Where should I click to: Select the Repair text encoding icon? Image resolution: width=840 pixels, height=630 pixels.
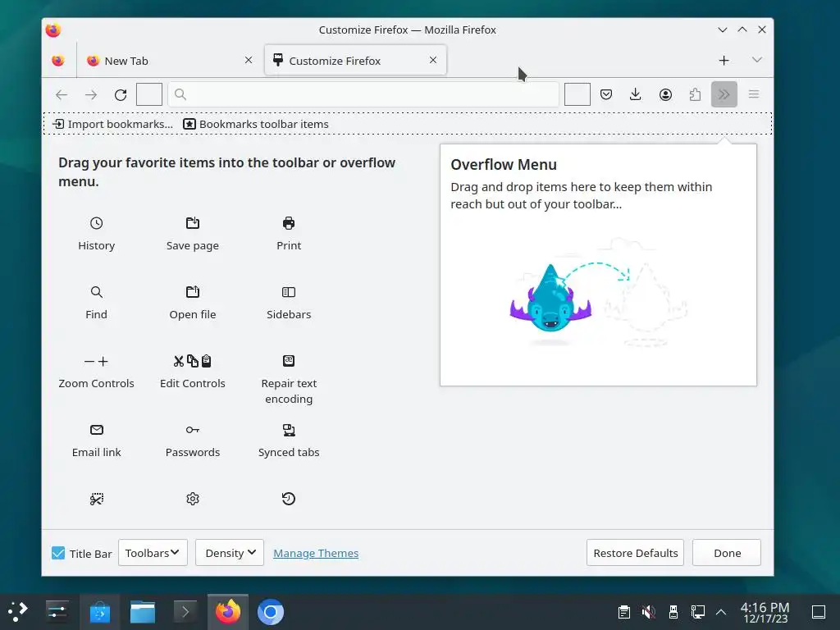(289, 361)
